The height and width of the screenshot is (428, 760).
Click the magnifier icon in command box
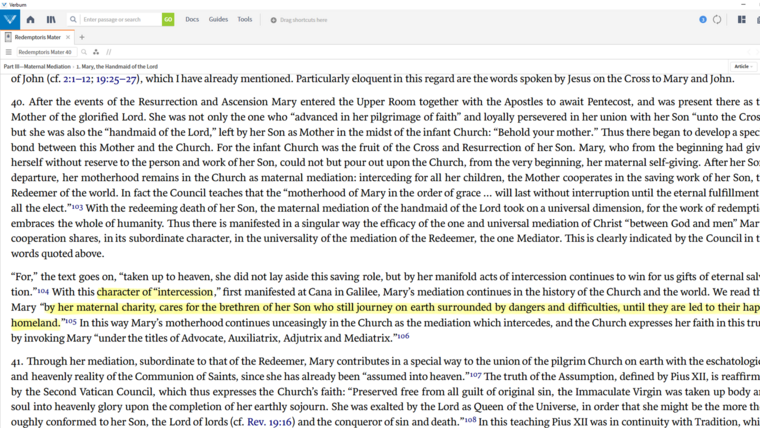pos(73,20)
